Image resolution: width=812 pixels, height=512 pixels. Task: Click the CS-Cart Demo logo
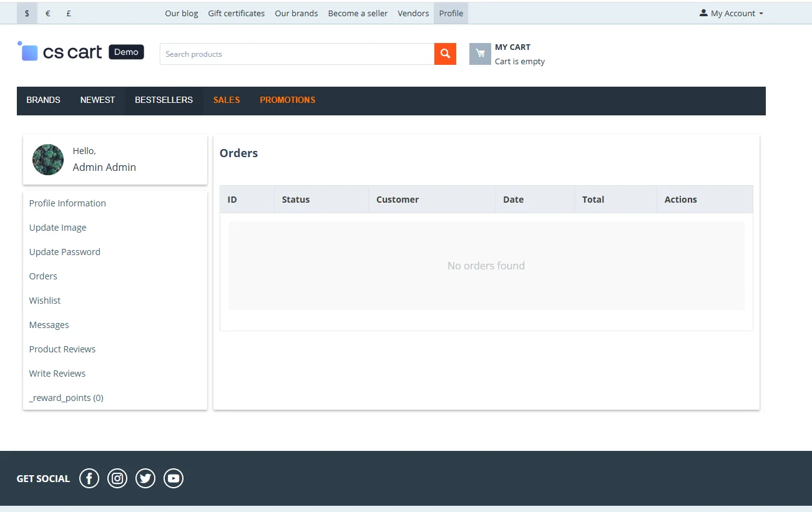[x=81, y=52]
